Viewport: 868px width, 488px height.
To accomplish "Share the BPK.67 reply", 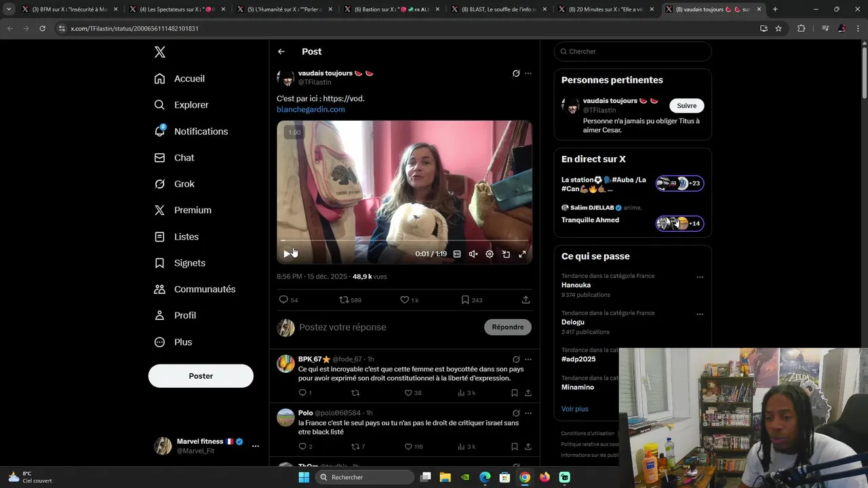I will coord(528,393).
